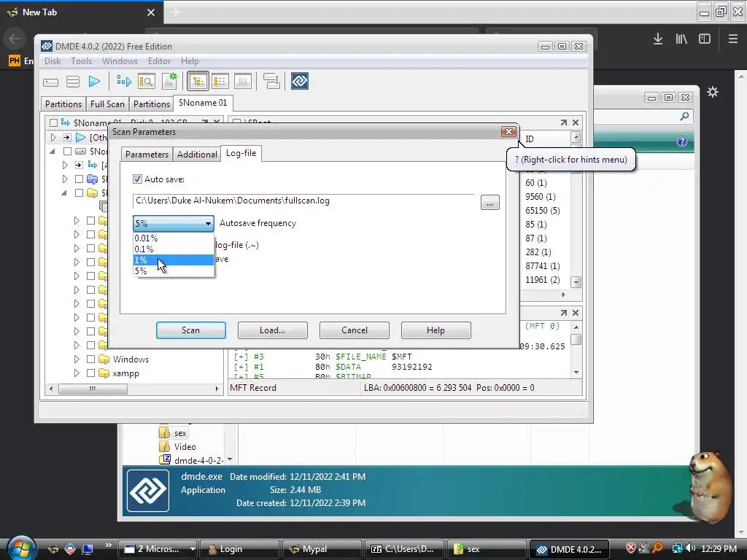Tick the xampp folder checkbox

(90, 373)
